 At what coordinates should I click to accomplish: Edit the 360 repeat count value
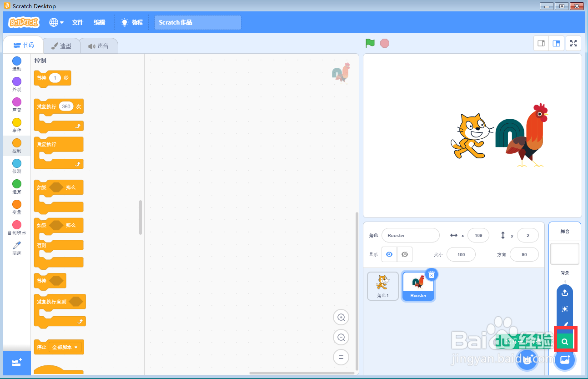tap(66, 106)
